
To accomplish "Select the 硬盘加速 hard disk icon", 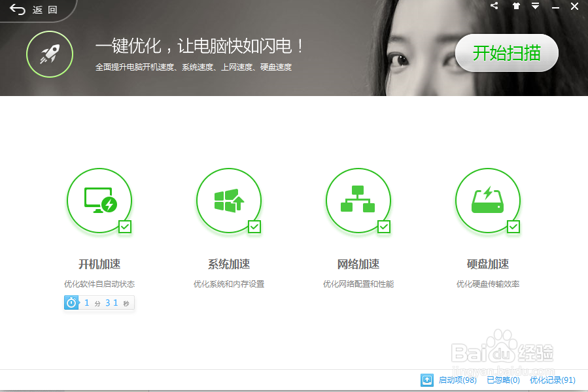I will click(x=487, y=201).
